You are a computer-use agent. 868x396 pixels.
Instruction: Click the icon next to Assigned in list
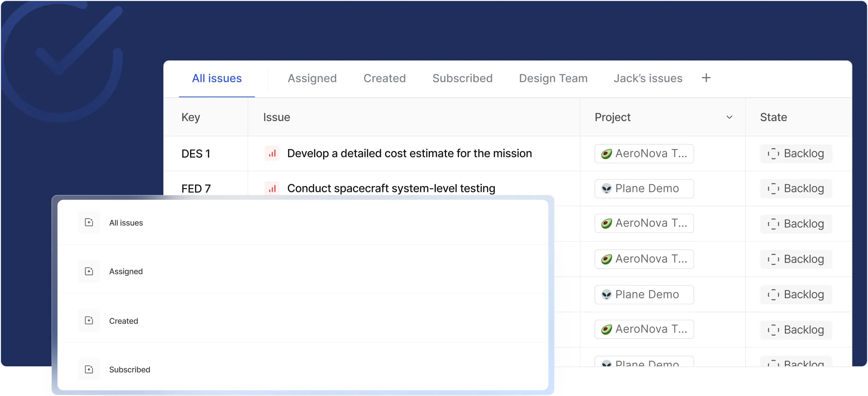click(89, 271)
